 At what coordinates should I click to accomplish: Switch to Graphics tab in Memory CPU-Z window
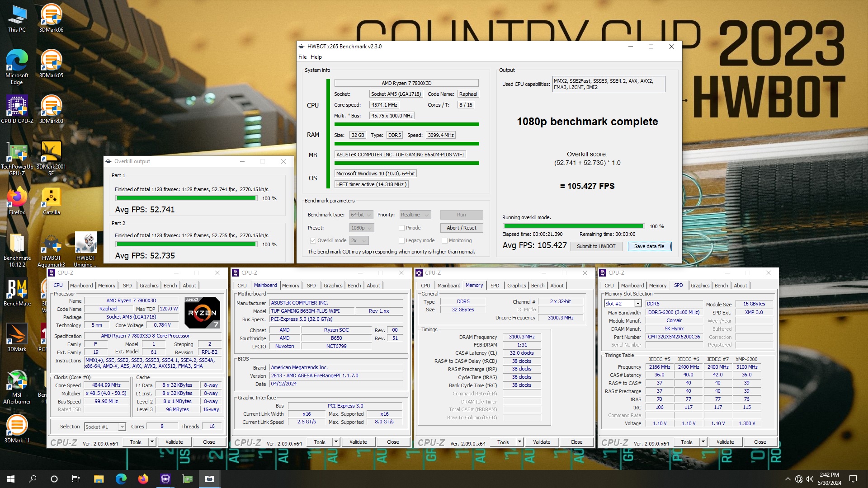coord(516,286)
